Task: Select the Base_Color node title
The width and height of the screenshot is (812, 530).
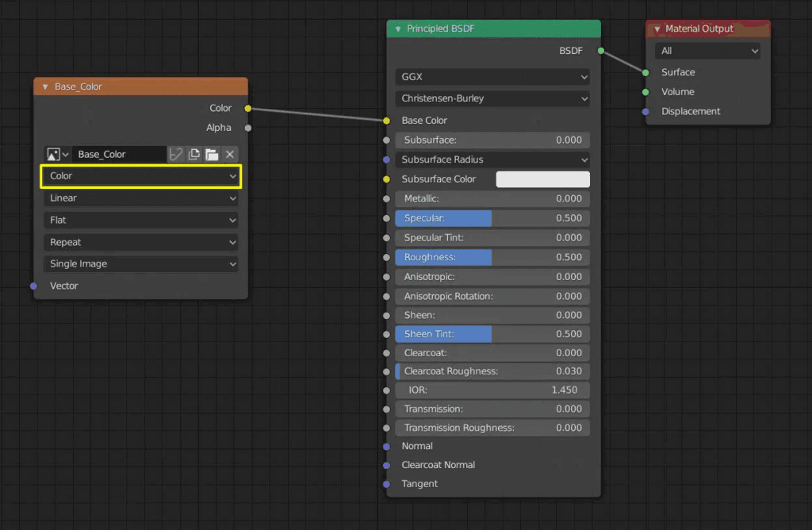Action: pos(79,86)
